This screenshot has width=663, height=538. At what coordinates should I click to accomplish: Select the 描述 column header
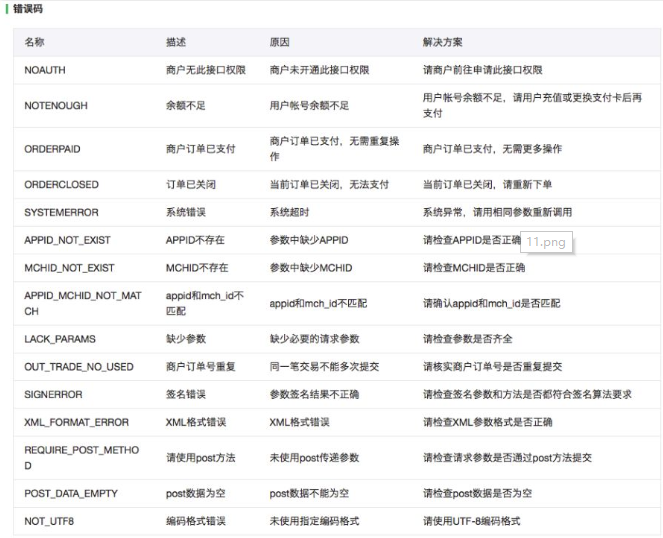click(x=176, y=42)
